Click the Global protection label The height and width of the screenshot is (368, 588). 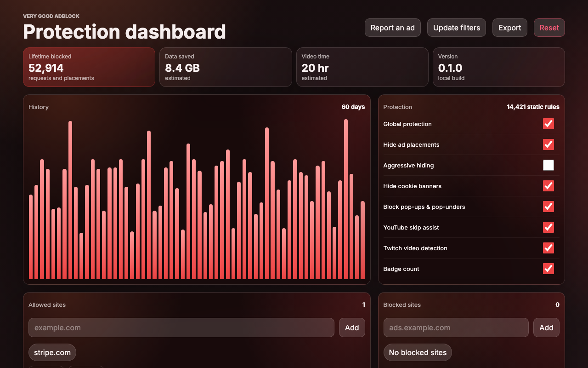click(407, 124)
